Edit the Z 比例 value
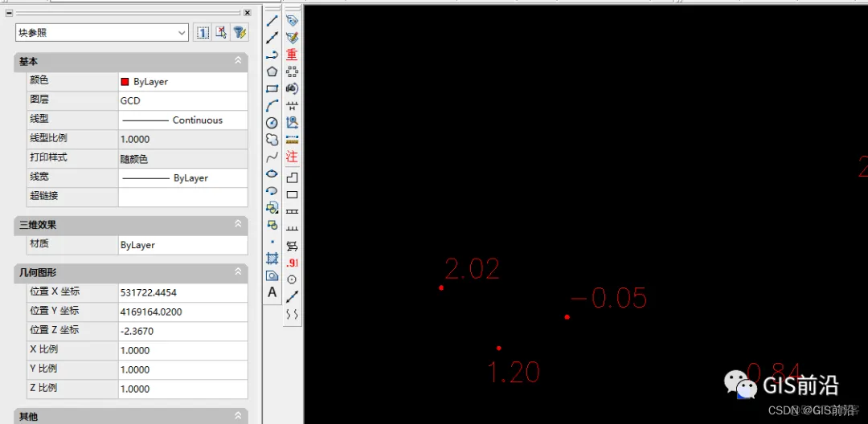Viewport: 868px width, 424px height. 183,389
